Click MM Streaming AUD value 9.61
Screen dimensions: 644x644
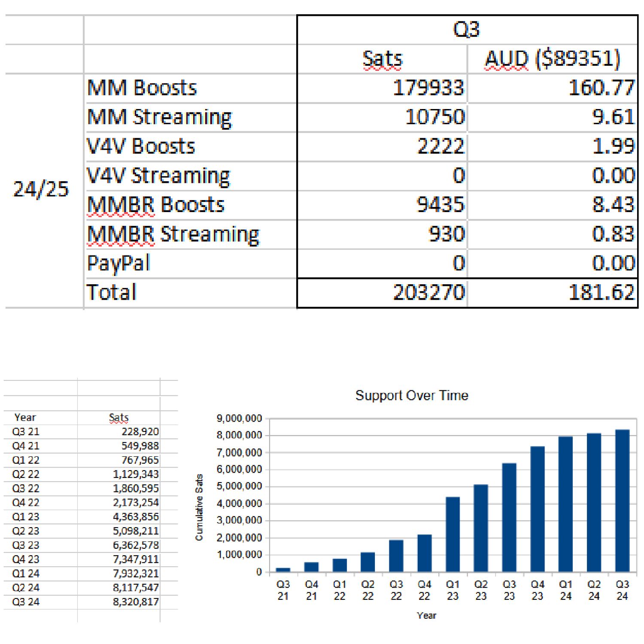click(x=613, y=117)
